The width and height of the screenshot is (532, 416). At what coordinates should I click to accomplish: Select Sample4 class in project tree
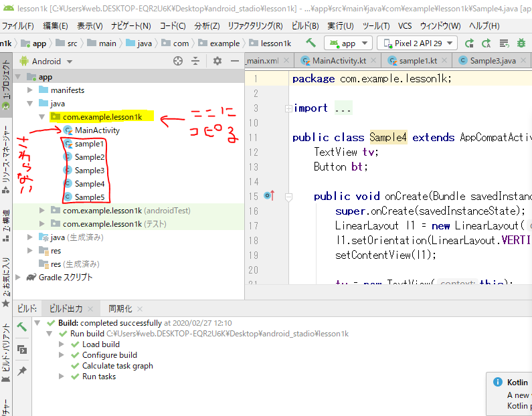(84, 184)
